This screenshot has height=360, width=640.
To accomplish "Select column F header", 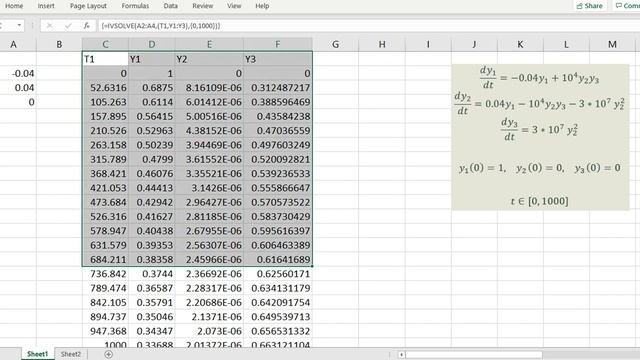I will [x=278, y=44].
